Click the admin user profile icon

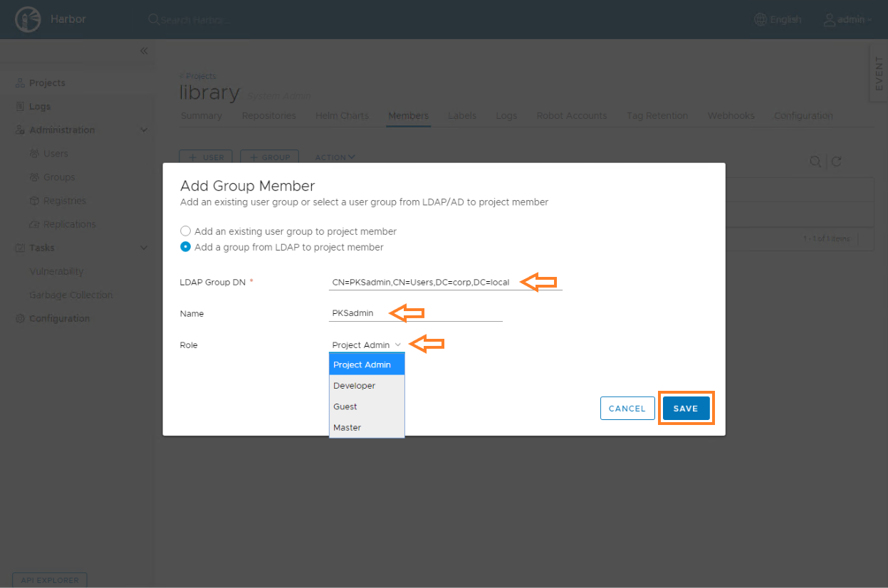pyautogui.click(x=829, y=19)
